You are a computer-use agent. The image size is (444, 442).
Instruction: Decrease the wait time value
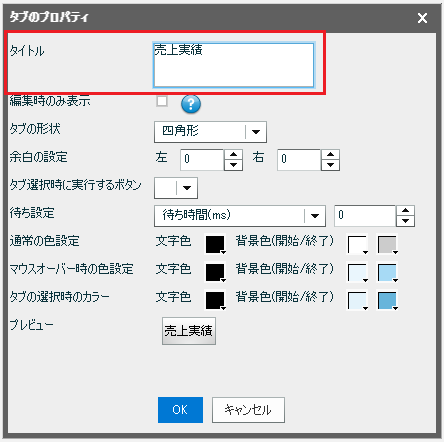[405, 221]
